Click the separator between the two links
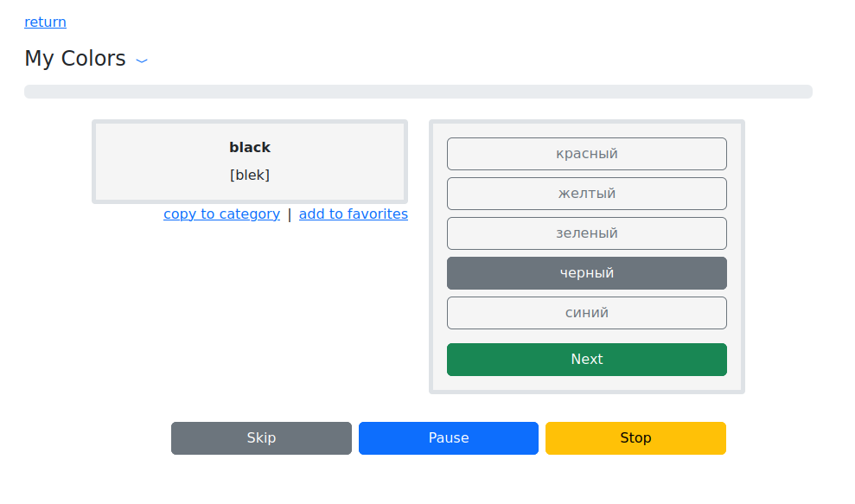Image resolution: width=855 pixels, height=504 pixels. 290,214
